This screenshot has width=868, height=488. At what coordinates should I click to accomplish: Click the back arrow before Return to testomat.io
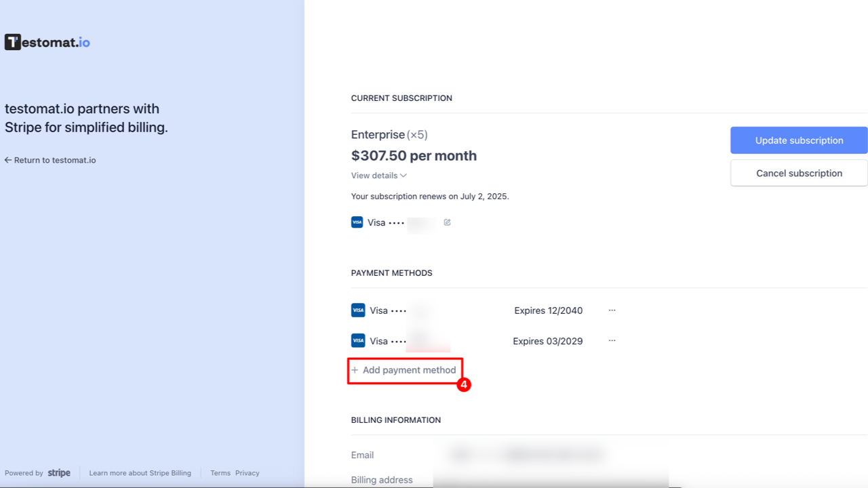(x=7, y=159)
